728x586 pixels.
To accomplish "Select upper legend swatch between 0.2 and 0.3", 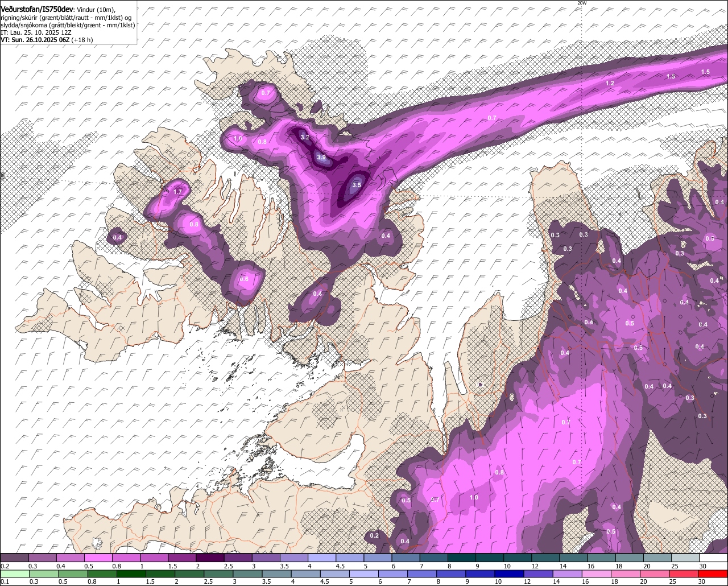I will 14,558.
